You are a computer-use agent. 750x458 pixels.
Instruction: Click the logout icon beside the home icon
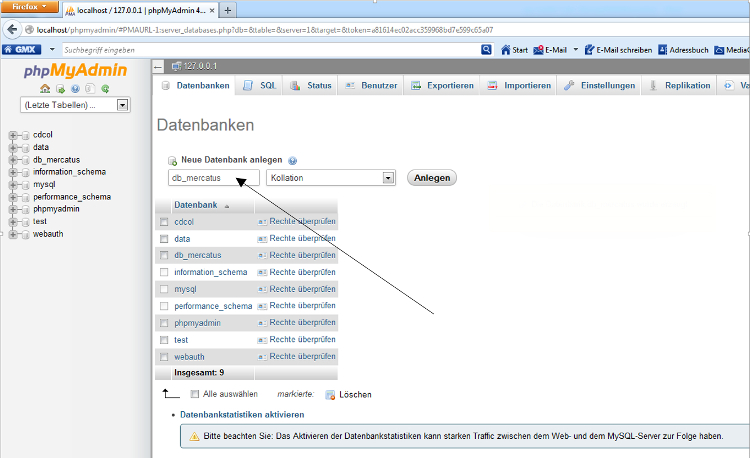60,88
